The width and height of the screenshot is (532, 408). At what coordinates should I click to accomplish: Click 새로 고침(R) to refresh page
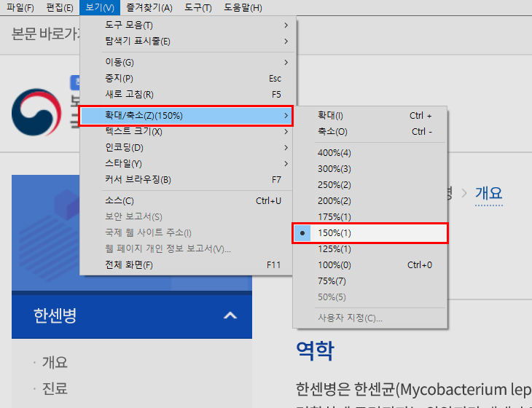tap(130, 94)
